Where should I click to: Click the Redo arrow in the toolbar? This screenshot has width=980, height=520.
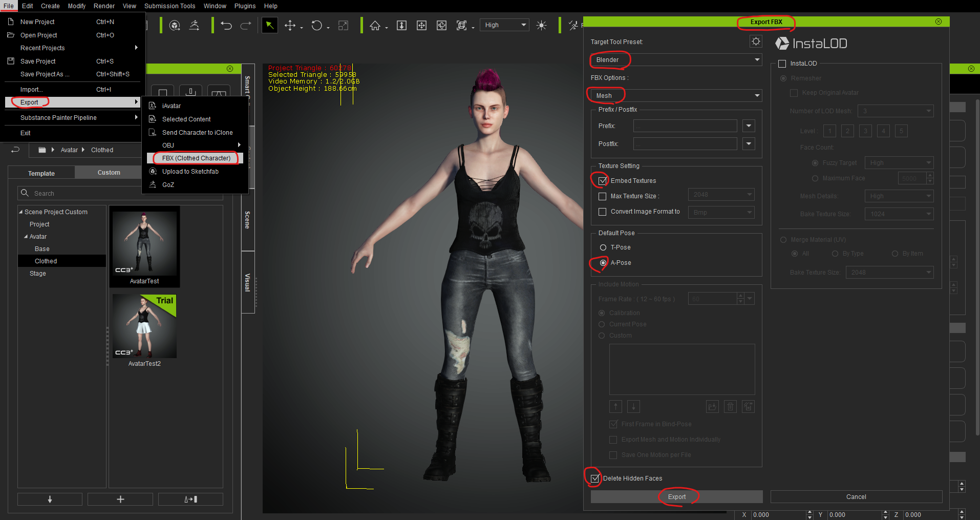click(246, 25)
